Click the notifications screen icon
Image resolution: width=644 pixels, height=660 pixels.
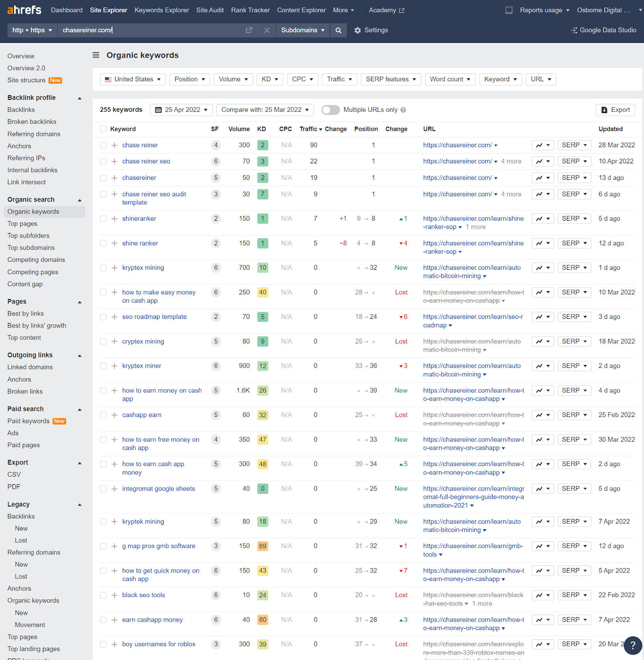[509, 10]
